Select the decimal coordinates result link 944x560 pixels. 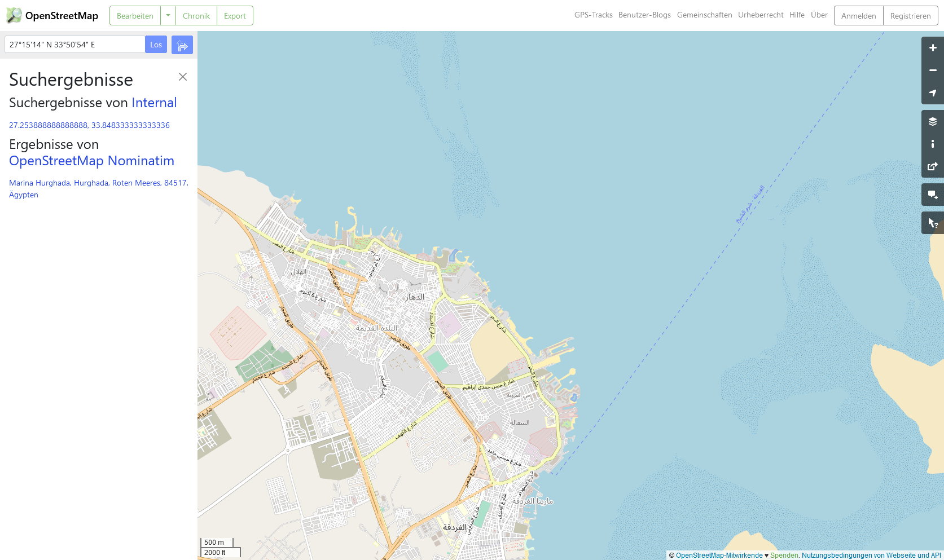tap(89, 125)
